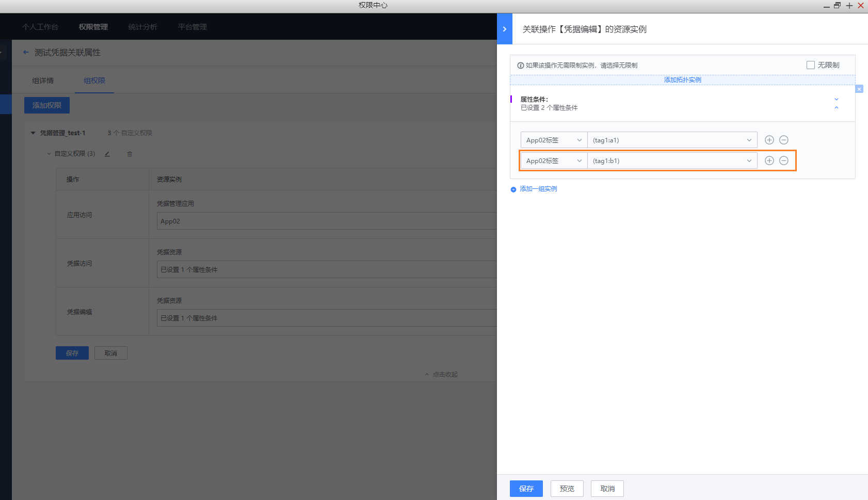
Task: Collapse 属性条件 using the up chevron
Action: tap(837, 108)
